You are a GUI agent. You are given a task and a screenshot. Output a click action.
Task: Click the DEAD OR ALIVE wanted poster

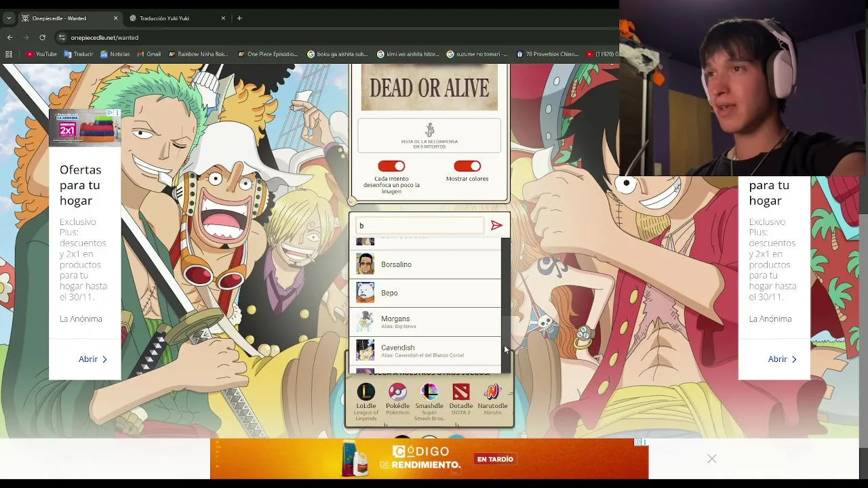click(x=429, y=87)
